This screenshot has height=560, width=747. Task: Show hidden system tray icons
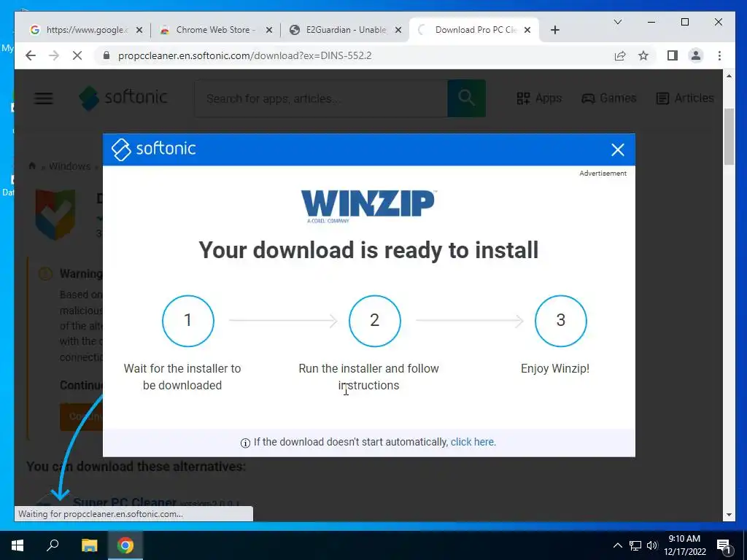click(617, 545)
